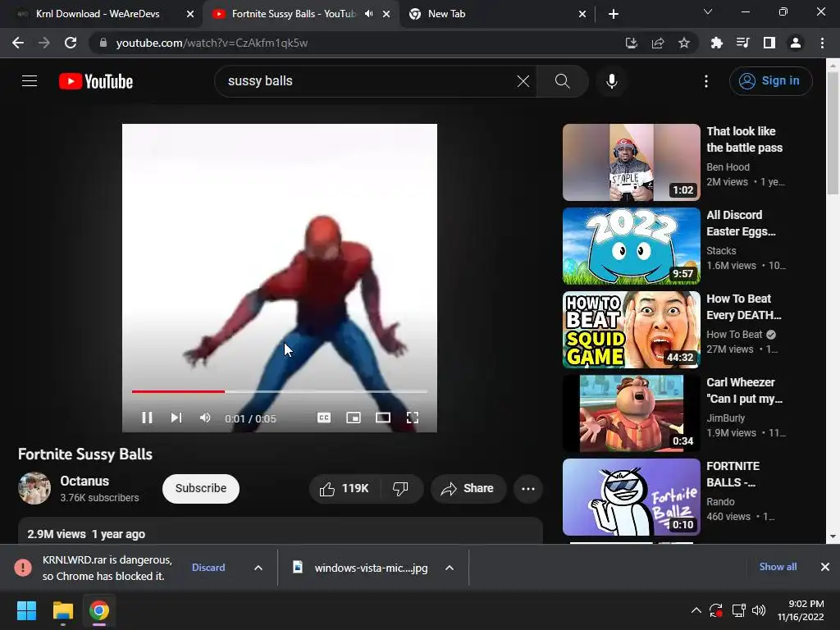Open more actions ellipsis under video
This screenshot has width=840, height=630.
pos(527,489)
